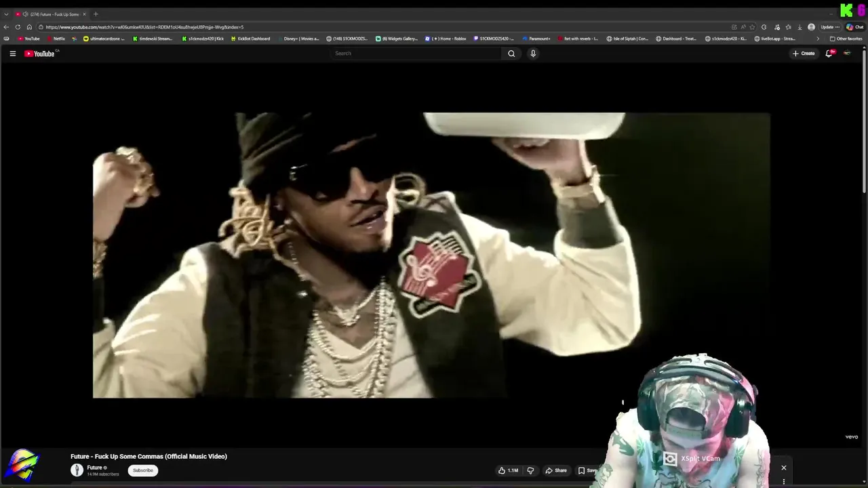Screen dimensions: 868x488
Task: Focus the YouTube search field
Action: (x=416, y=54)
